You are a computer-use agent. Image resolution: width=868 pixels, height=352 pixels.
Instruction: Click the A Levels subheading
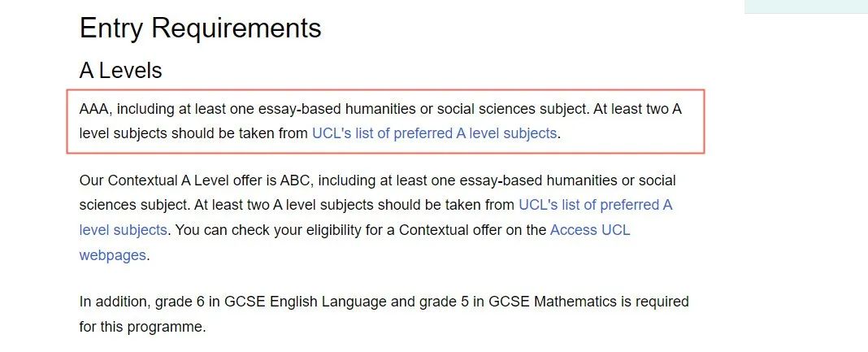[120, 71]
